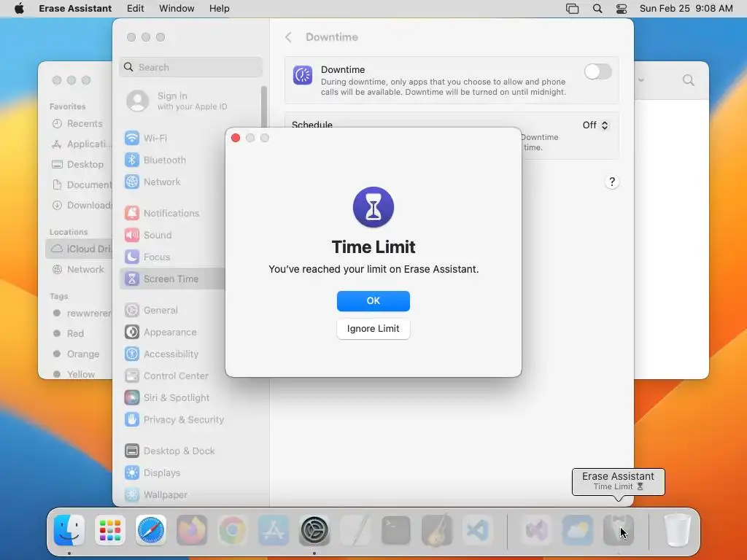Toggle the Downtime switch
The image size is (747, 560).
[x=597, y=72]
